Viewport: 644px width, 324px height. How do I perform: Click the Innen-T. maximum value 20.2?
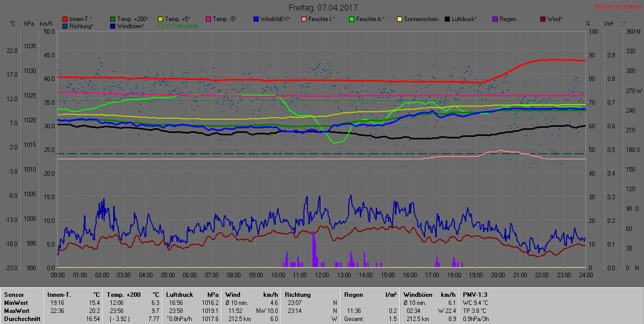coord(95,310)
